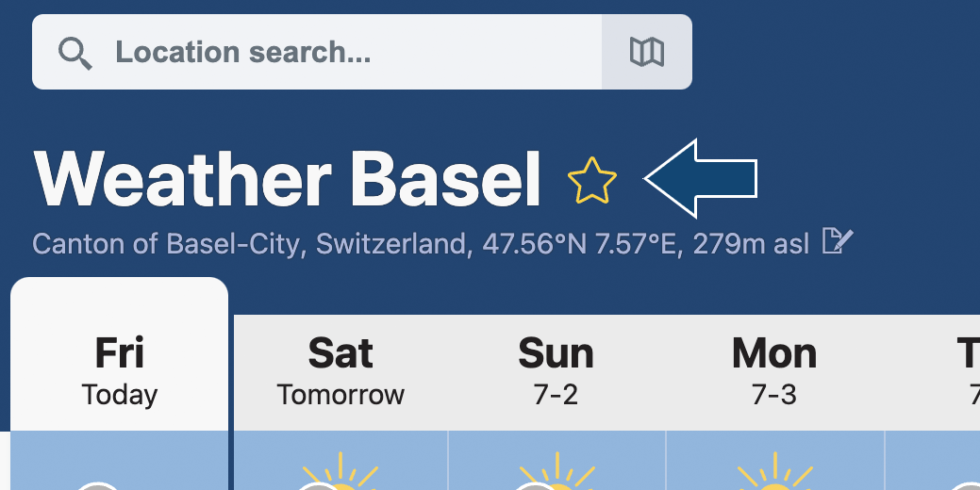
Task: Click the magnifying glass search icon
Action: click(x=75, y=53)
